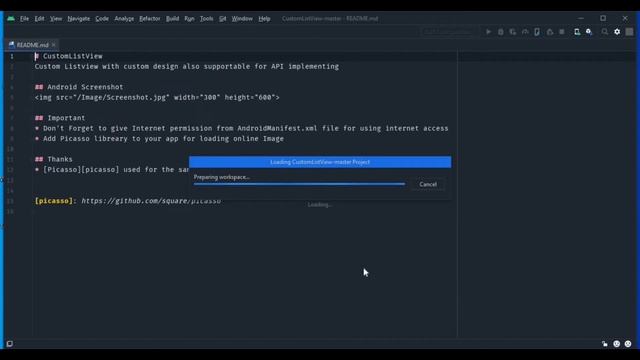
Task: Open the AVD Manager icon
Action: pyautogui.click(x=577, y=32)
